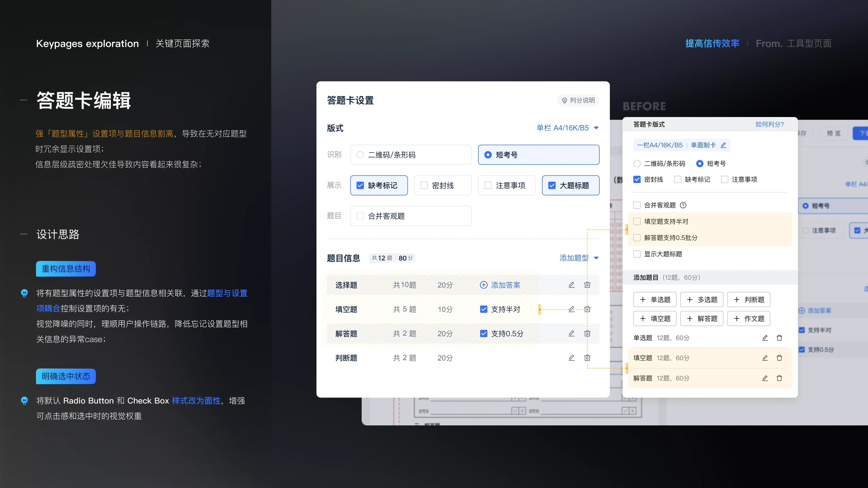868x488 pixels.
Task: Add 填空题 in BEFORE panel
Action: [x=655, y=319]
